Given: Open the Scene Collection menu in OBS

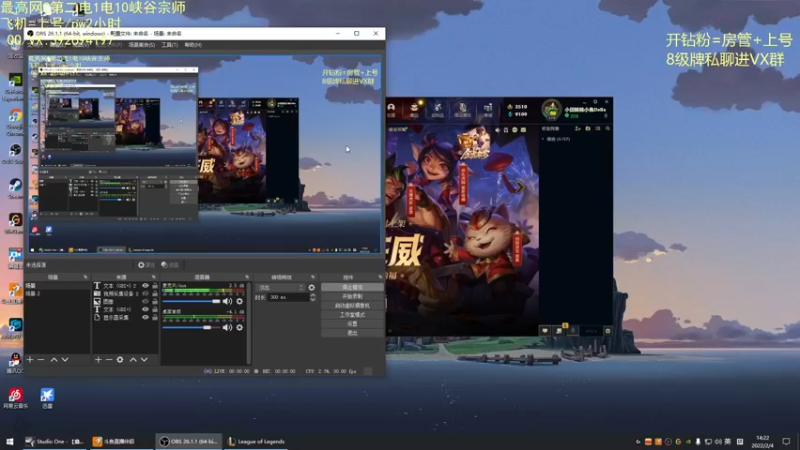Looking at the screenshot, I should (141, 45).
